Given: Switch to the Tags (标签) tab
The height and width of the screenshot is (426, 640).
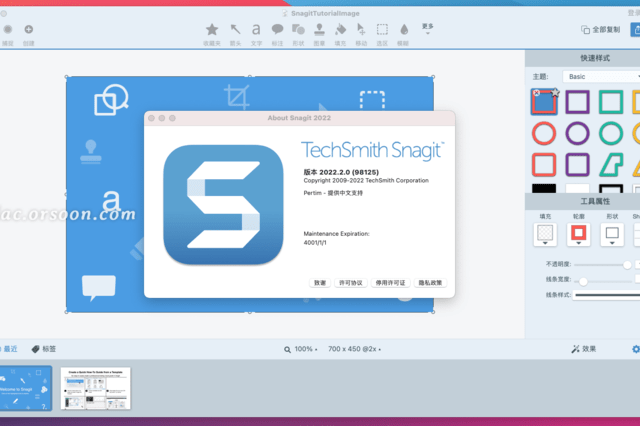Looking at the screenshot, I should [x=44, y=349].
